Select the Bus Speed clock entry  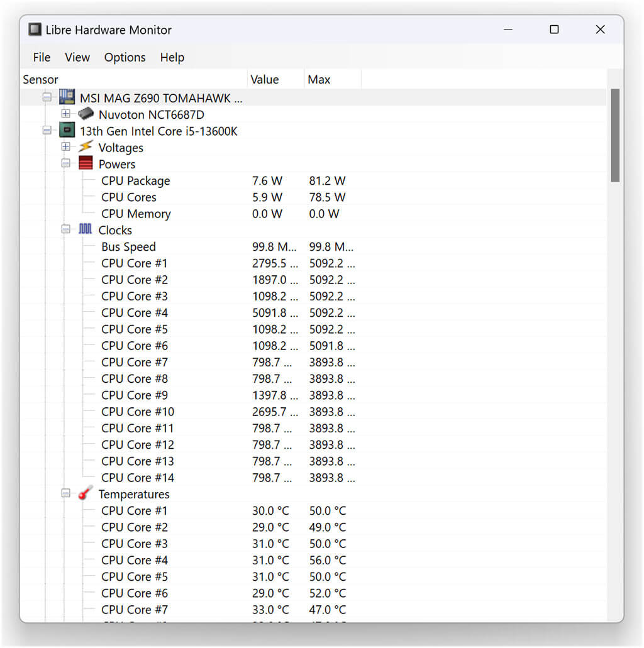pos(128,246)
